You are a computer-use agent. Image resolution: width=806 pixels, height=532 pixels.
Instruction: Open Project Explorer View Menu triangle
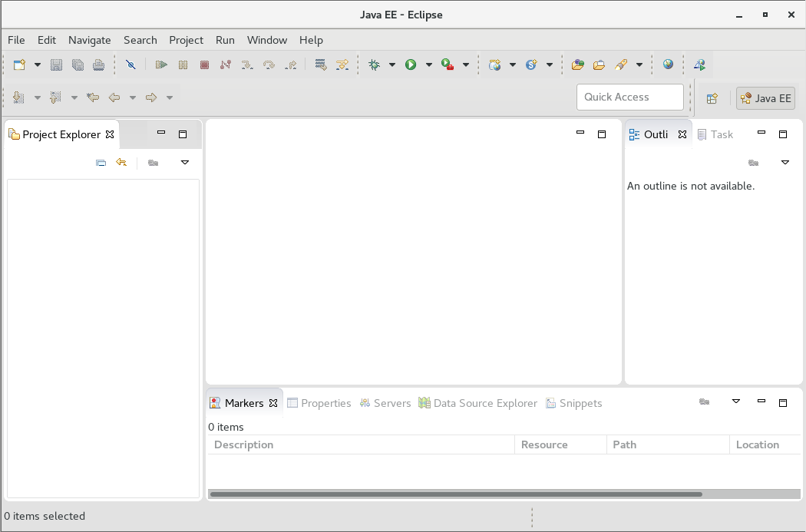click(185, 163)
